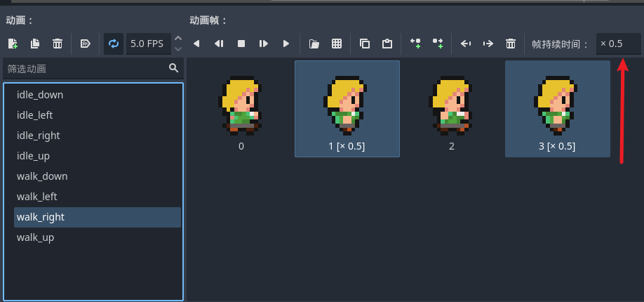
Task: Click the frame duration field showing × 0.5
Action: point(617,44)
